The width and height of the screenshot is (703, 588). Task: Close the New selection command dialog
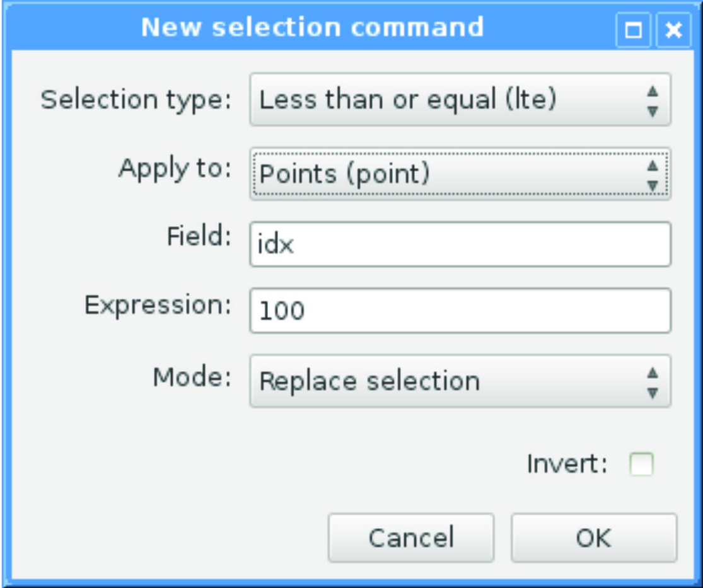(x=673, y=30)
